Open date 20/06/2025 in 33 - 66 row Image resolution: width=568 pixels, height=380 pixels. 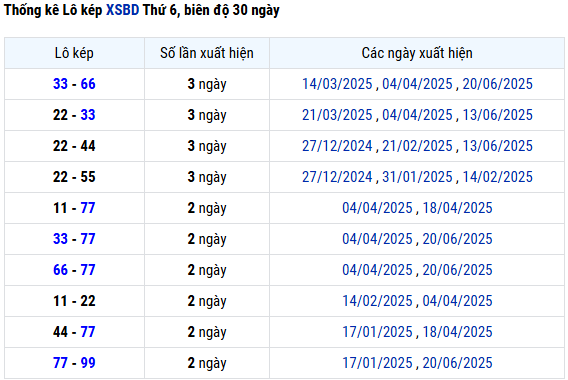click(498, 84)
